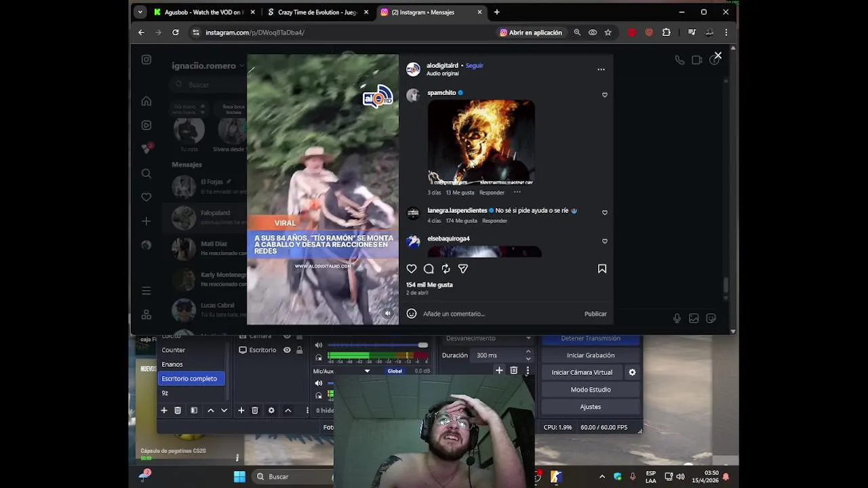Image resolution: width=868 pixels, height=488 pixels.
Task: Open Desvanecimiento transition dropdown
Action: 488,338
